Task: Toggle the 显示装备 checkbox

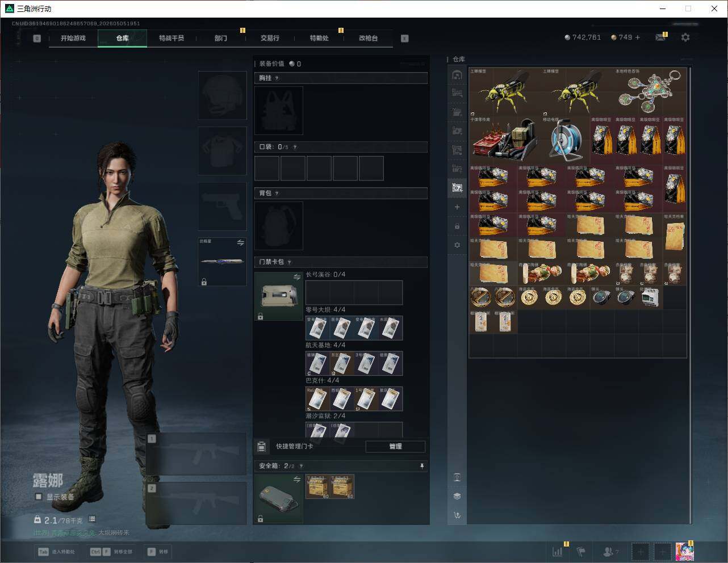Action: pyautogui.click(x=39, y=497)
